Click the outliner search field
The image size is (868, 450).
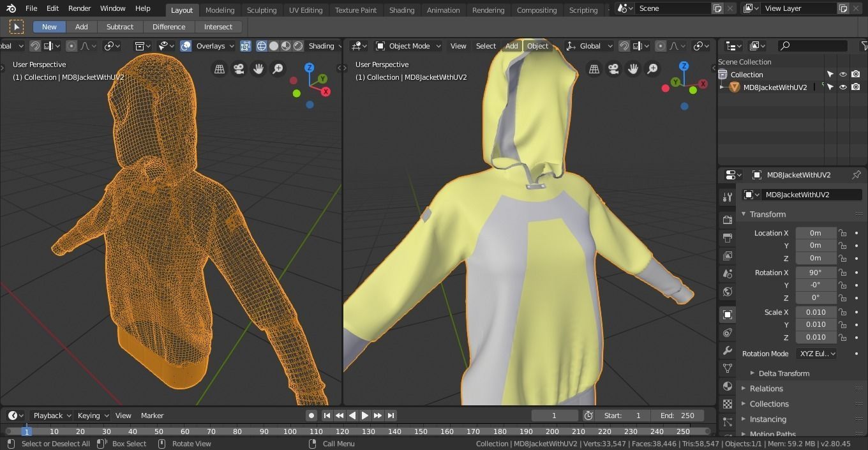(x=812, y=45)
